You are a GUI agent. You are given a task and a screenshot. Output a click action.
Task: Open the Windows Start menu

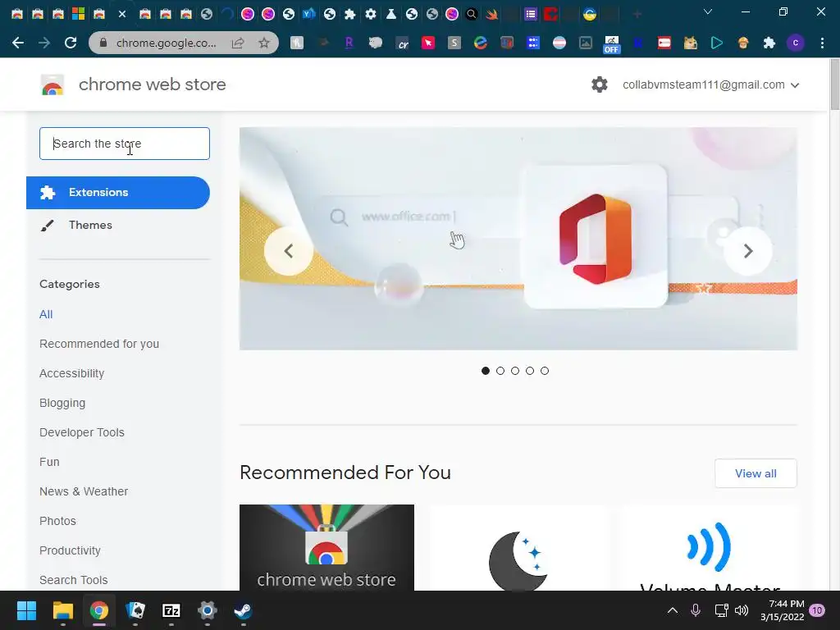(26, 610)
